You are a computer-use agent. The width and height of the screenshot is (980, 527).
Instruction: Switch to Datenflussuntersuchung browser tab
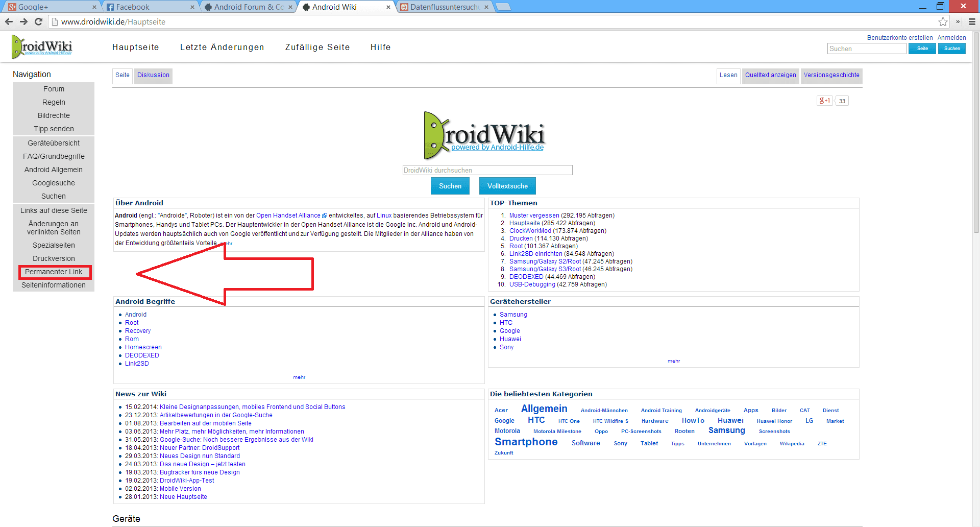444,7
